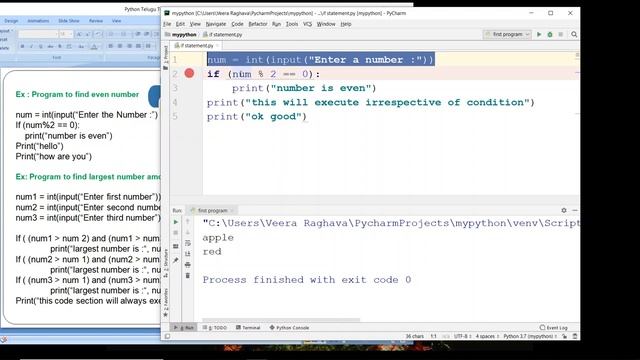Screen dimensions: 640x360
Task: Click the print icon in the Run console
Action: coord(188,265)
